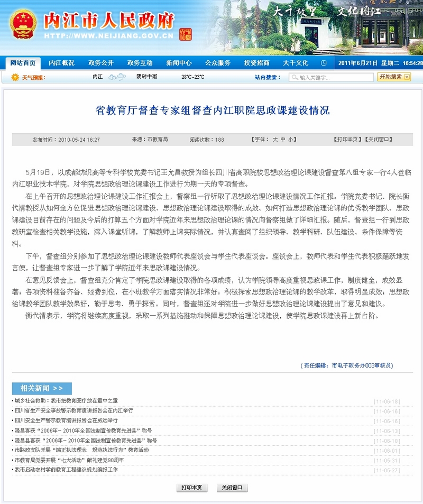
Task: Click the 阅读次数：188 text
Action: 207,140
